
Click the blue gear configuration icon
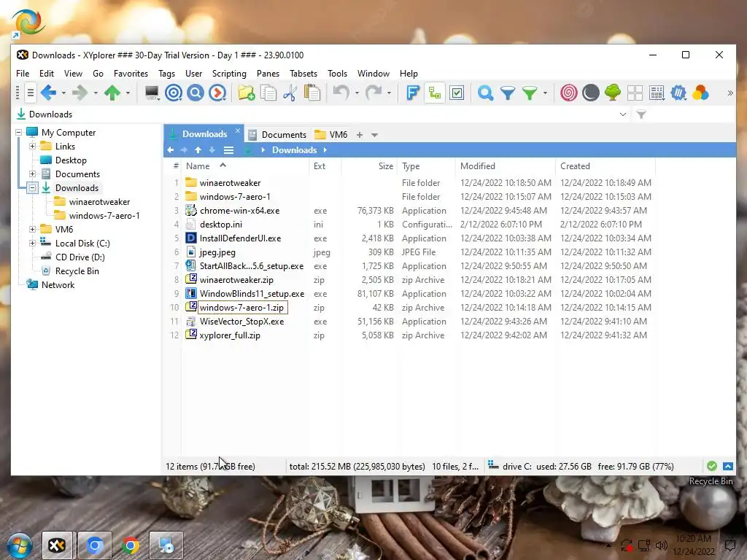678,93
